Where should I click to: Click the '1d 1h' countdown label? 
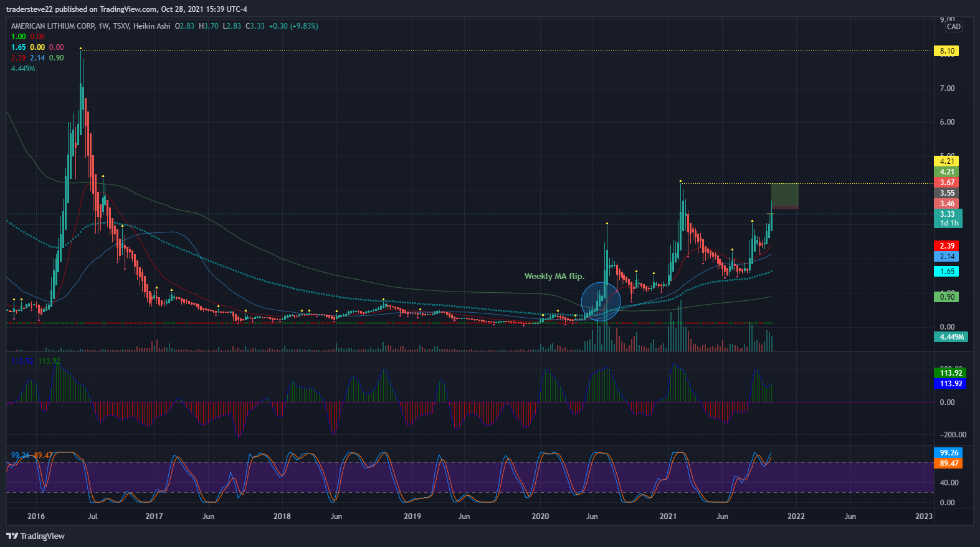click(949, 223)
